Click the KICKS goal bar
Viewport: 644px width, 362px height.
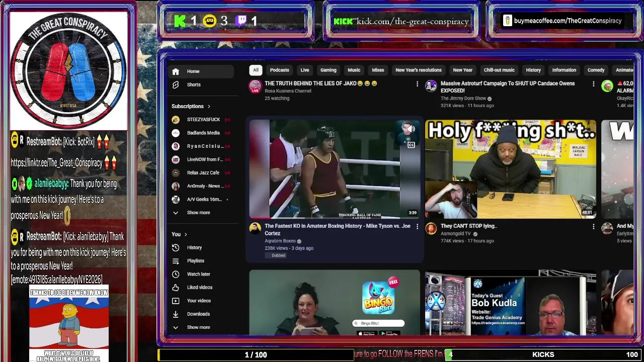[543, 355]
